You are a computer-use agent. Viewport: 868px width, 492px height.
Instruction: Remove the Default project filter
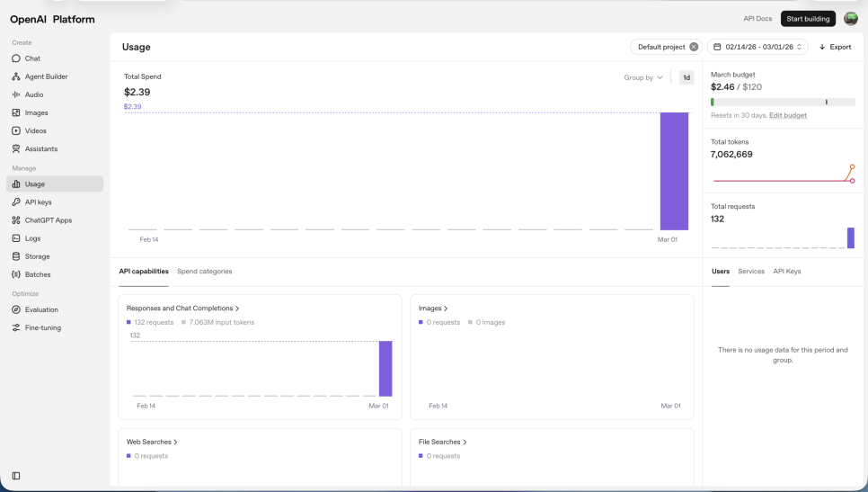pos(694,47)
